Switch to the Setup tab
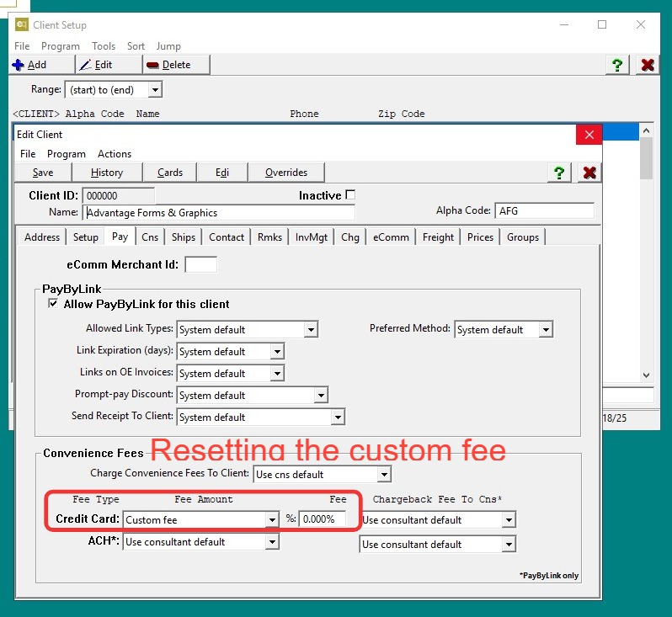 tap(86, 237)
